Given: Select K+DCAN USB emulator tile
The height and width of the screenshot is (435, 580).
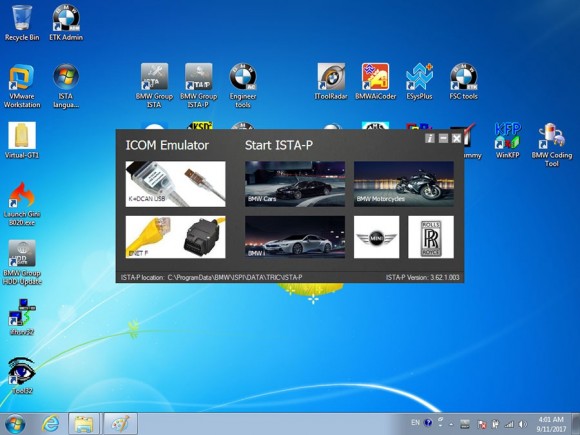Looking at the screenshot, I should click(x=175, y=184).
